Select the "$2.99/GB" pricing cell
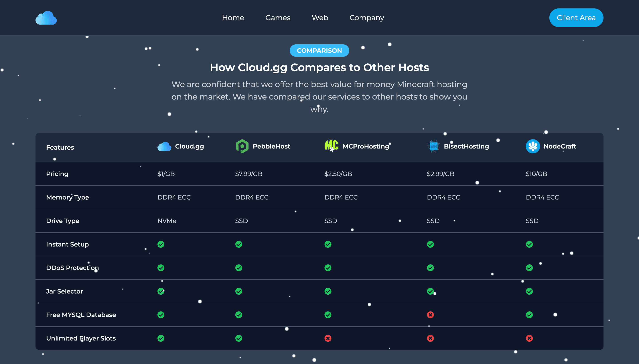 [441, 174]
